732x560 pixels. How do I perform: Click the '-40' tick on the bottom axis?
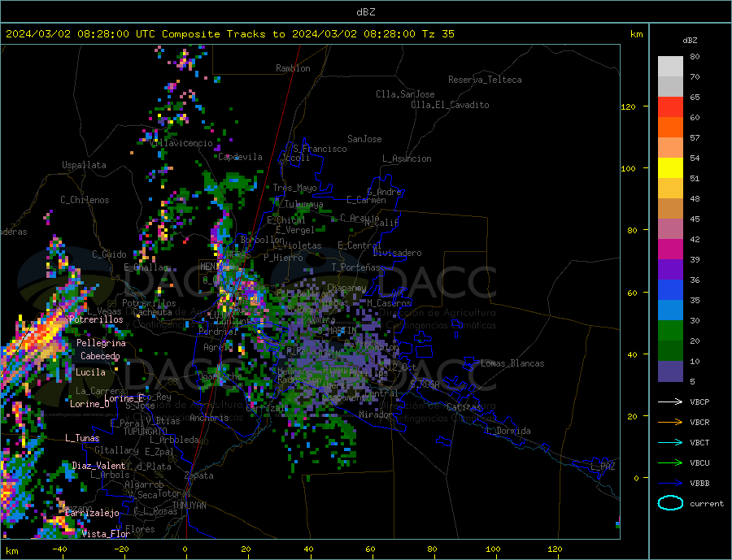pyautogui.click(x=59, y=549)
